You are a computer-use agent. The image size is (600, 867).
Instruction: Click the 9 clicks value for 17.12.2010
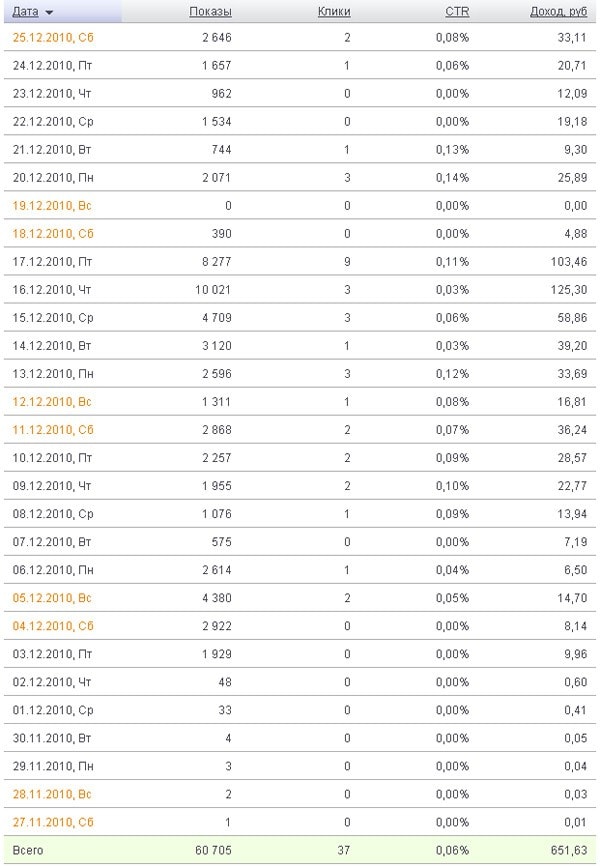[346, 262]
